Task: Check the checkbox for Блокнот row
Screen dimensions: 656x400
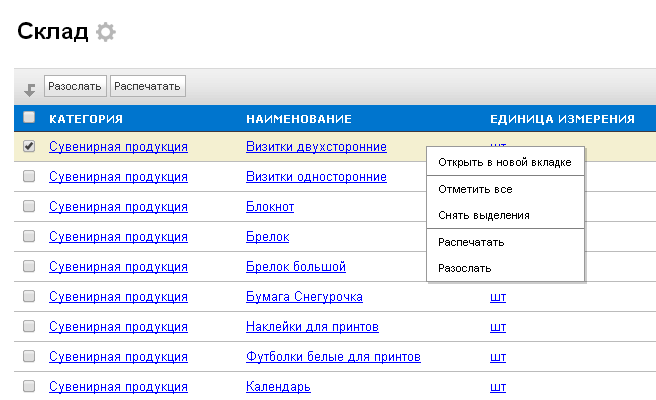Action: click(x=29, y=207)
